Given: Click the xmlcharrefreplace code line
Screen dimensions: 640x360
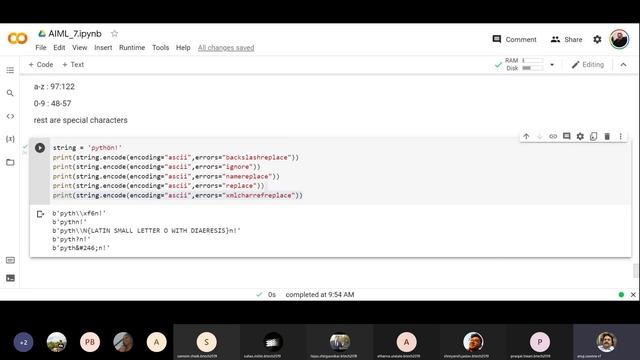Looking at the screenshot, I should pyautogui.click(x=178, y=195).
